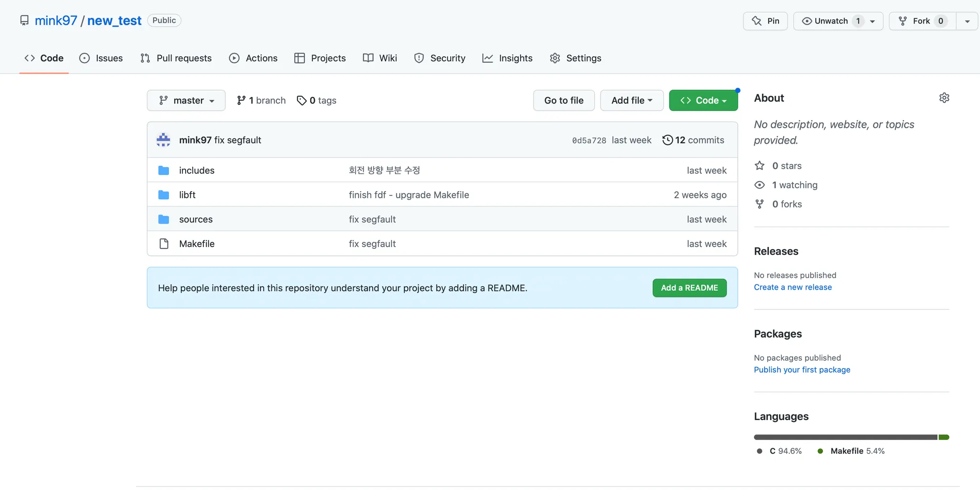
Task: View the 1 branch link
Action: (x=261, y=101)
